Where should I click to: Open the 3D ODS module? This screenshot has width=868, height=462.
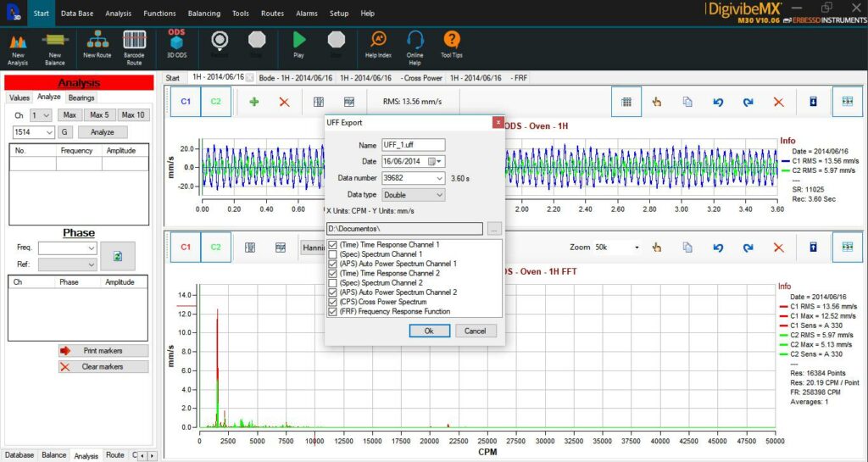coord(176,43)
